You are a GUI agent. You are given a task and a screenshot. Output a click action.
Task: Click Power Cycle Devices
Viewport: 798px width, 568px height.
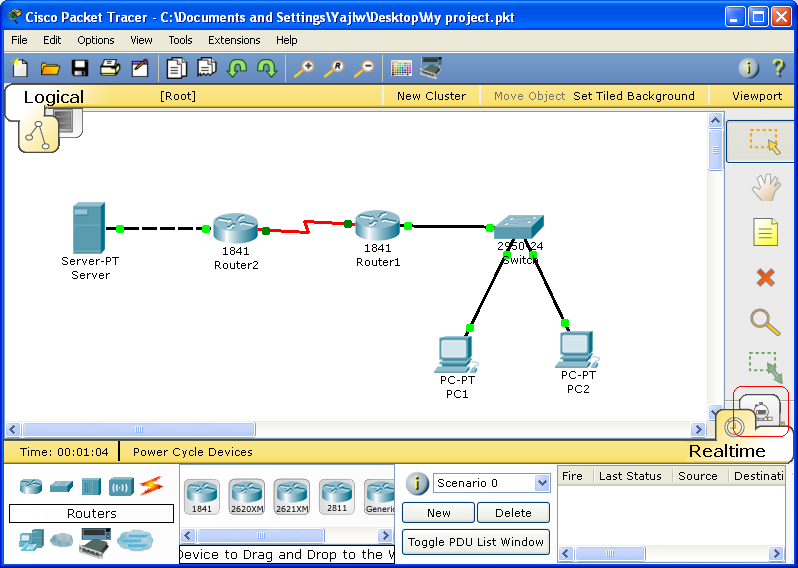pyautogui.click(x=192, y=452)
